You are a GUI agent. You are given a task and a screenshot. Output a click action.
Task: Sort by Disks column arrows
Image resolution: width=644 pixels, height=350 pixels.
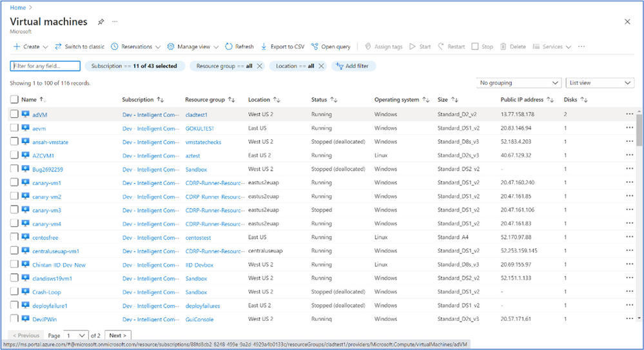tap(583, 99)
